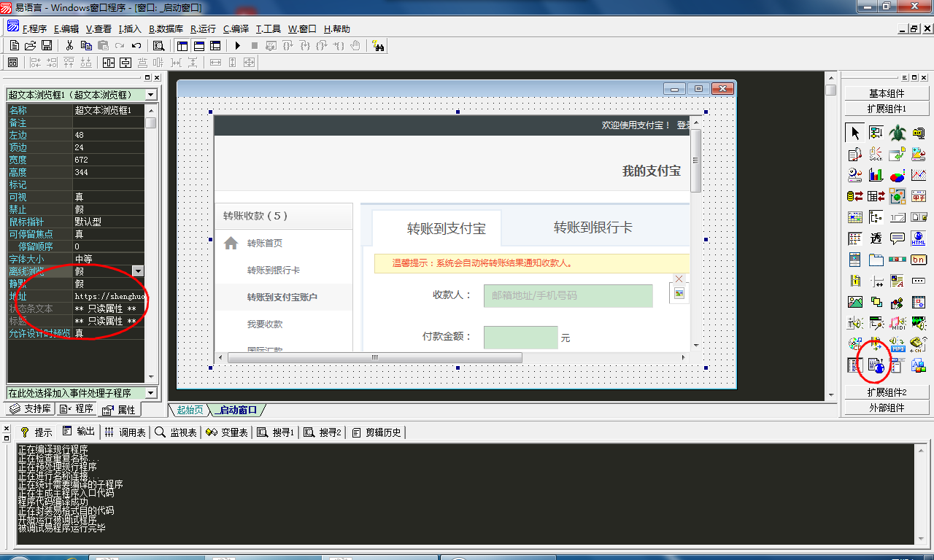Click the 转账到支付宝账户 sidebar link

point(282,297)
